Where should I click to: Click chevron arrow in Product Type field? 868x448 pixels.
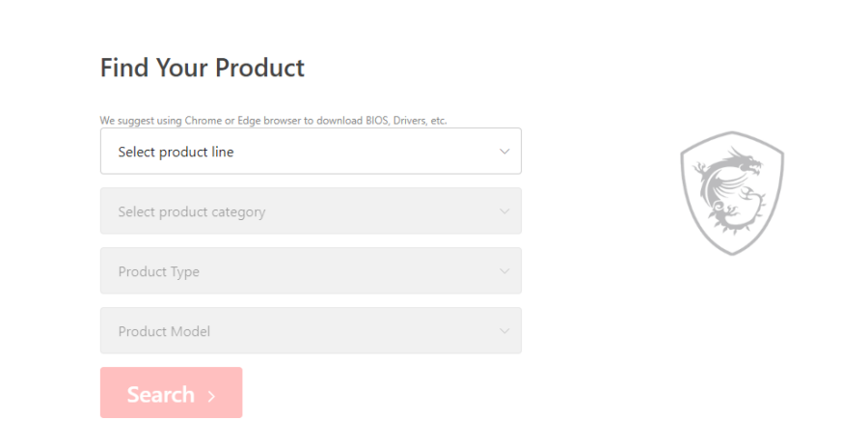click(x=503, y=271)
